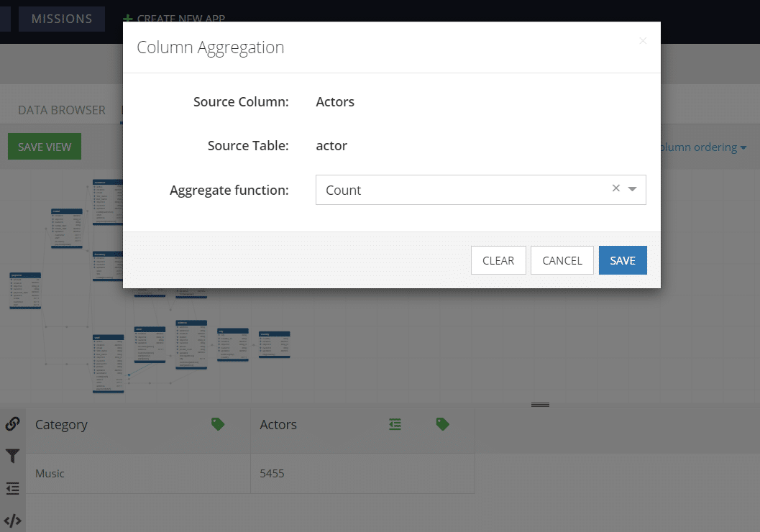Click the Clear button
The height and width of the screenshot is (532, 760).
(x=498, y=260)
